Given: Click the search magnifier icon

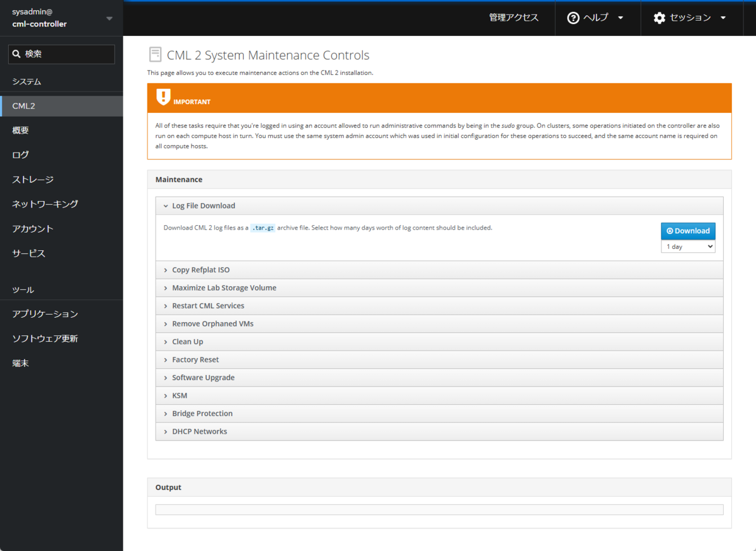Looking at the screenshot, I should pyautogui.click(x=16, y=54).
